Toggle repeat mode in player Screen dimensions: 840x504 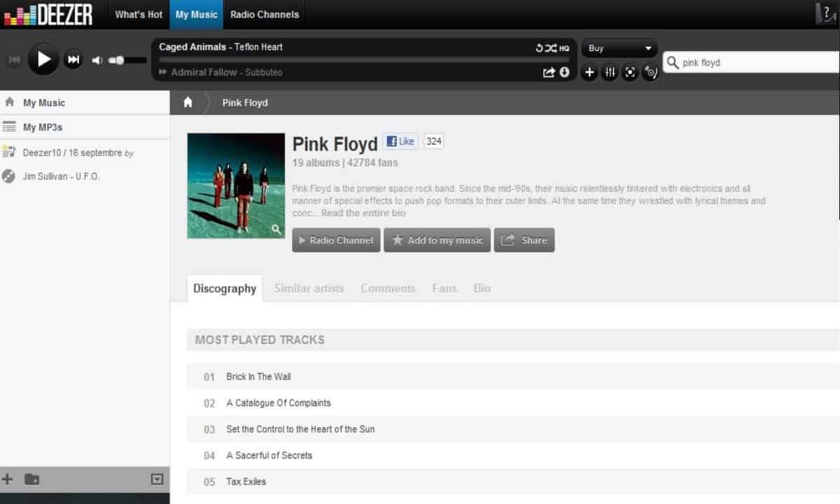(540, 48)
